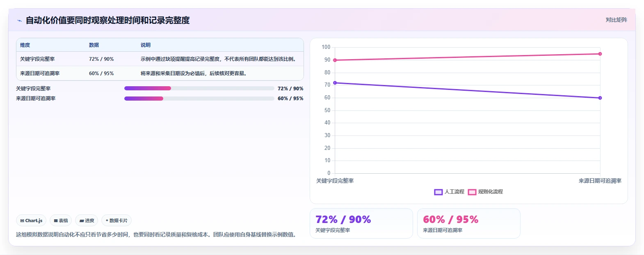Click the description starting 示例中通过缺项提醒
This screenshot has height=255, width=644.
219,59
